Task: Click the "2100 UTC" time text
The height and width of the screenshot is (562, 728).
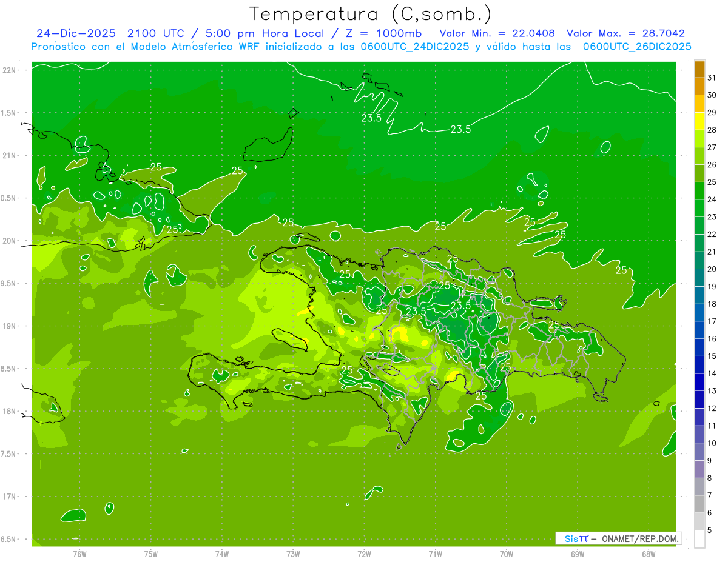Action: coord(155,33)
